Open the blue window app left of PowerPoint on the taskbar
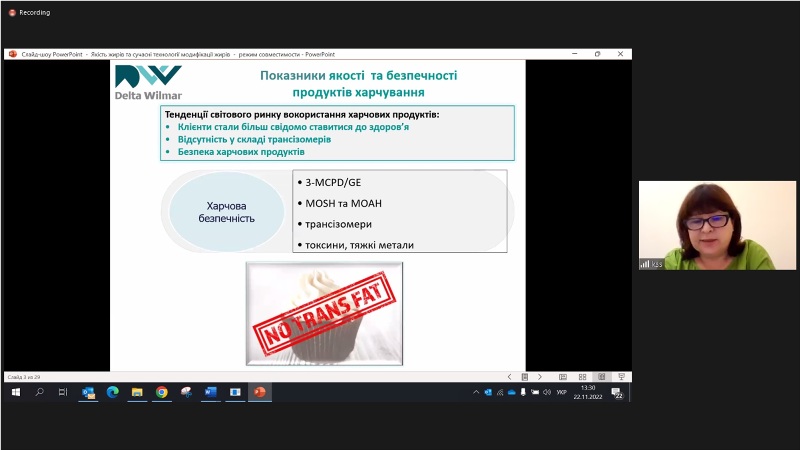800x450 pixels. coord(235,392)
